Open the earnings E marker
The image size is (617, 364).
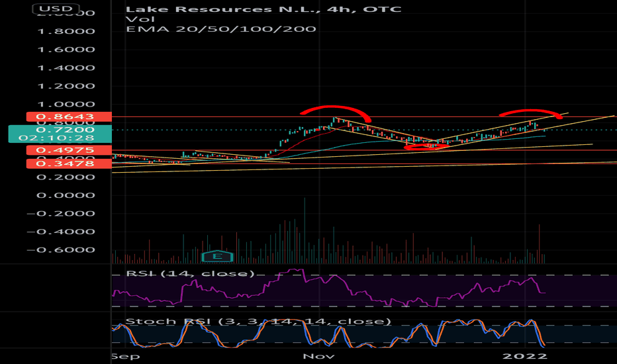coord(217,256)
